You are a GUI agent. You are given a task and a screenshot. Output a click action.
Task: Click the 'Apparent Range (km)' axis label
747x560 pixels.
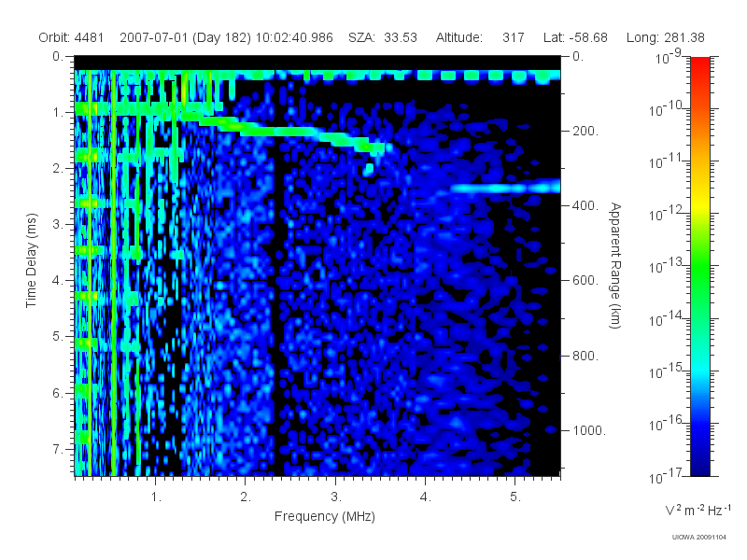(615, 265)
